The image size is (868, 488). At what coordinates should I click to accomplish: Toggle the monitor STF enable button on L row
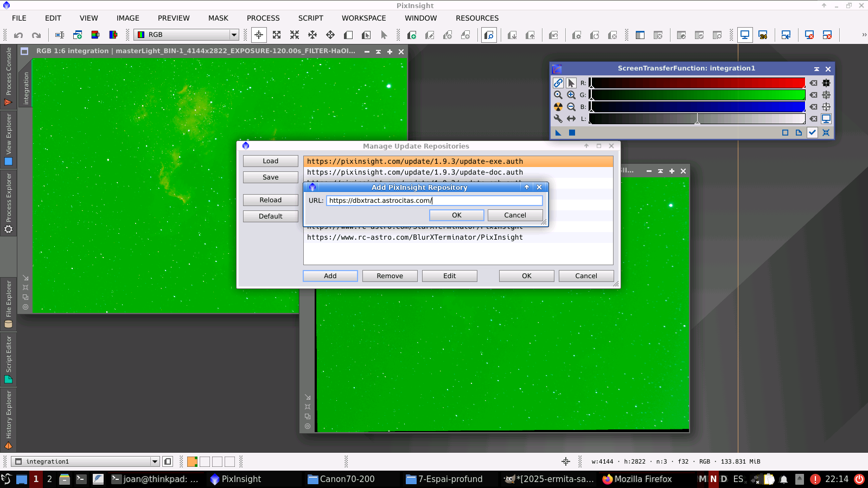pos(826,119)
